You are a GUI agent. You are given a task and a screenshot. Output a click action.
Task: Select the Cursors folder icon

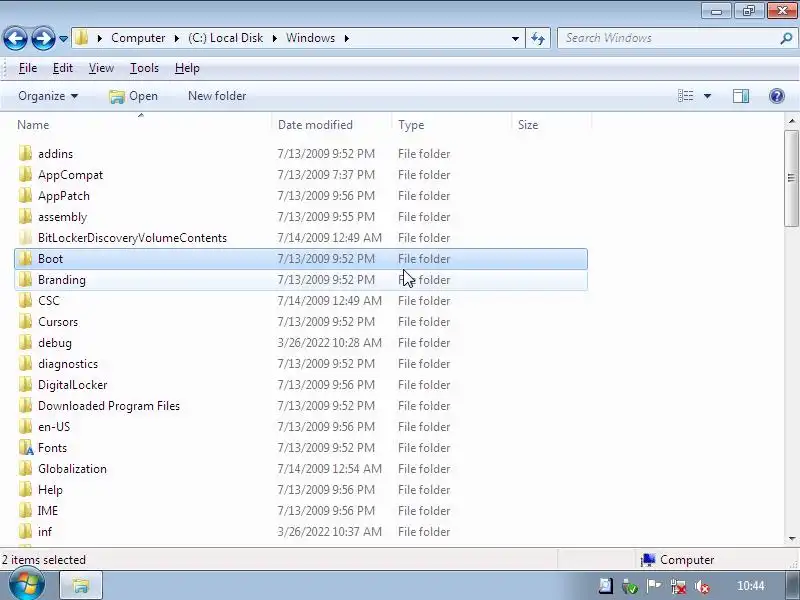[25, 321]
